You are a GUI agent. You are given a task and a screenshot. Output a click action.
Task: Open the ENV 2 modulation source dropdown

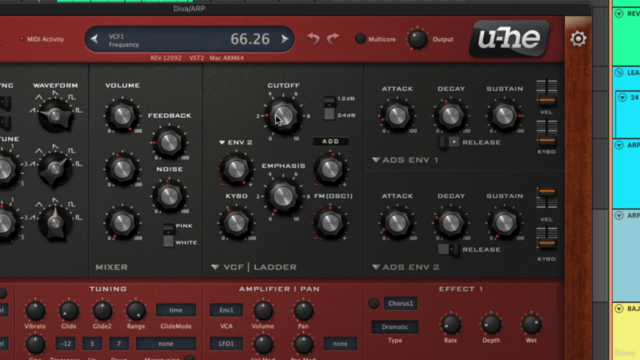236,142
